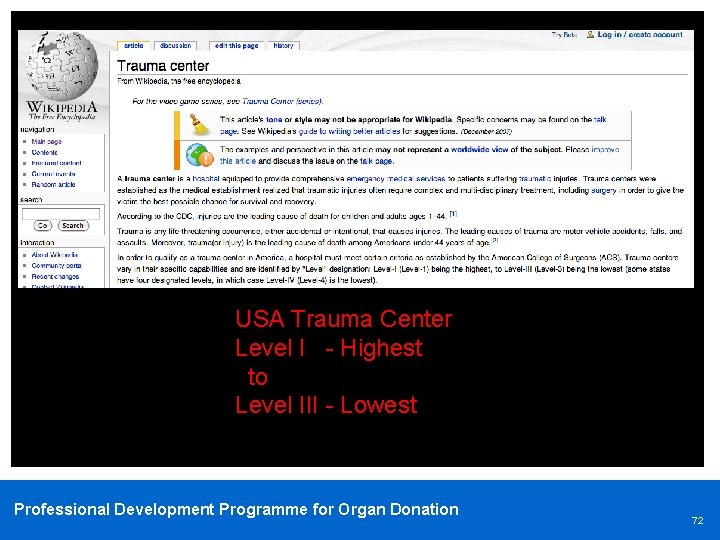Open About Wikipedia sidebar link
The height and width of the screenshot is (540, 720).
(55, 255)
